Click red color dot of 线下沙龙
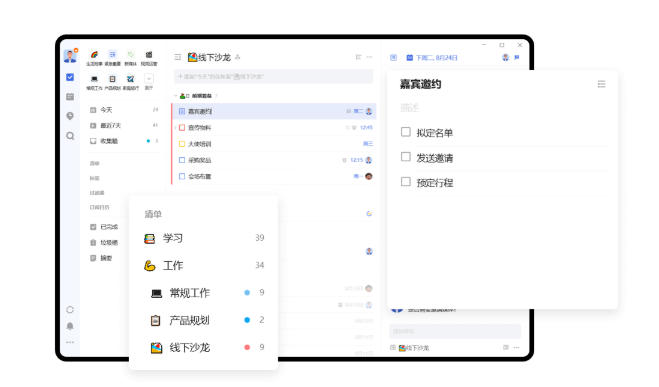 [x=247, y=347]
